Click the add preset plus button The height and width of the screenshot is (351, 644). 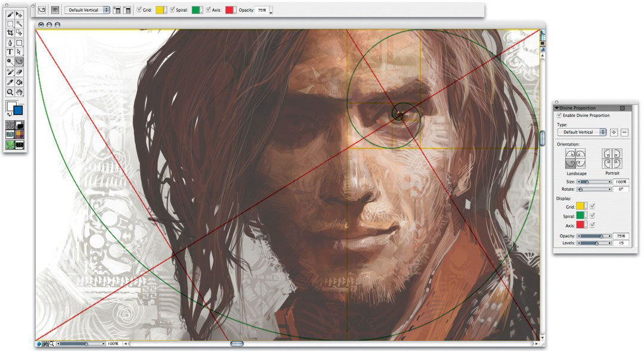coord(614,132)
